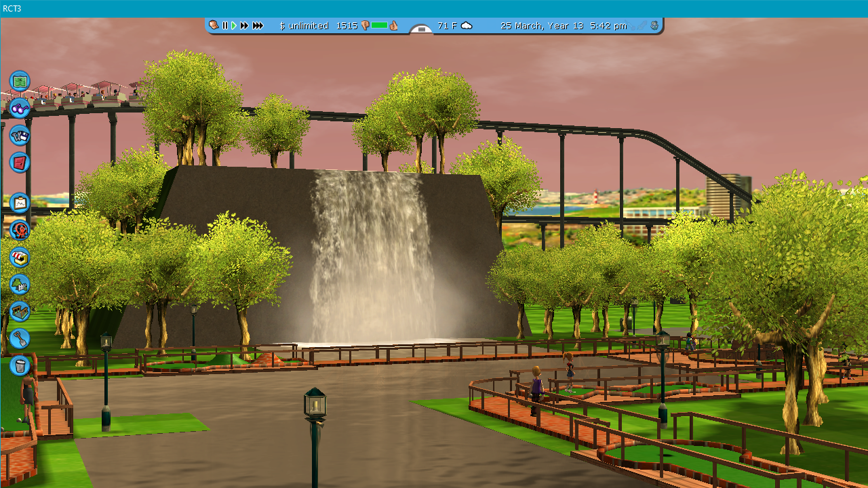This screenshot has width=868, height=488.
Task: Expand the top status bar pull-down tab
Action: [421, 29]
